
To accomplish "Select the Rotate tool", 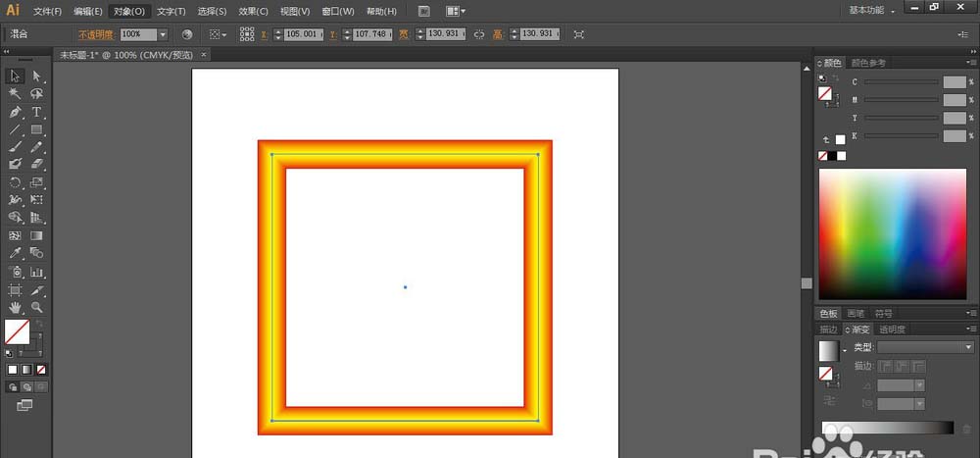I will click(x=16, y=182).
